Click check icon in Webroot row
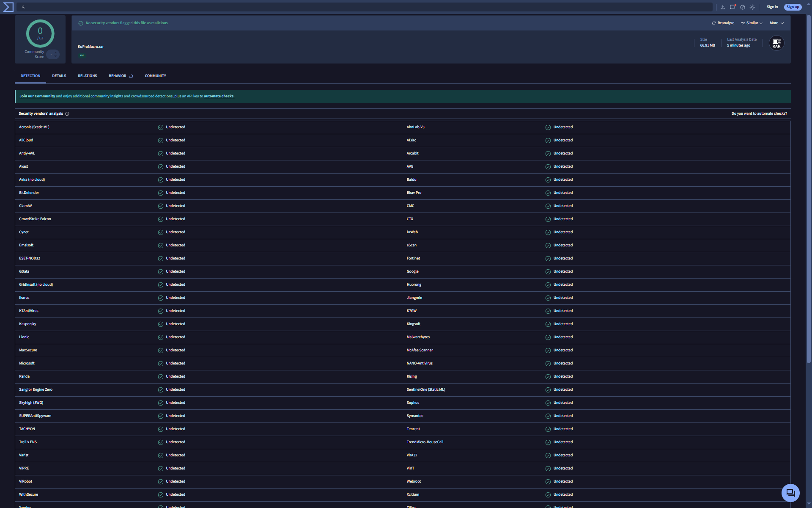 click(548, 482)
